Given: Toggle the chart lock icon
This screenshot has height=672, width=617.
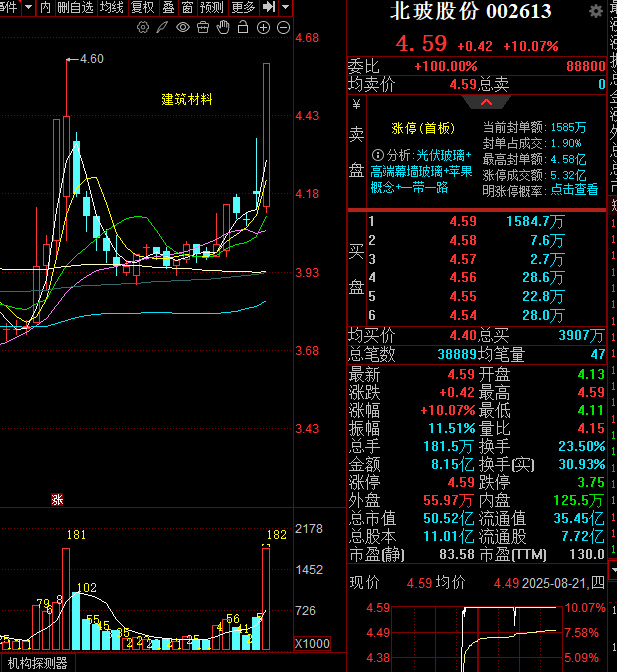Looking at the screenshot, I should 243,27.
